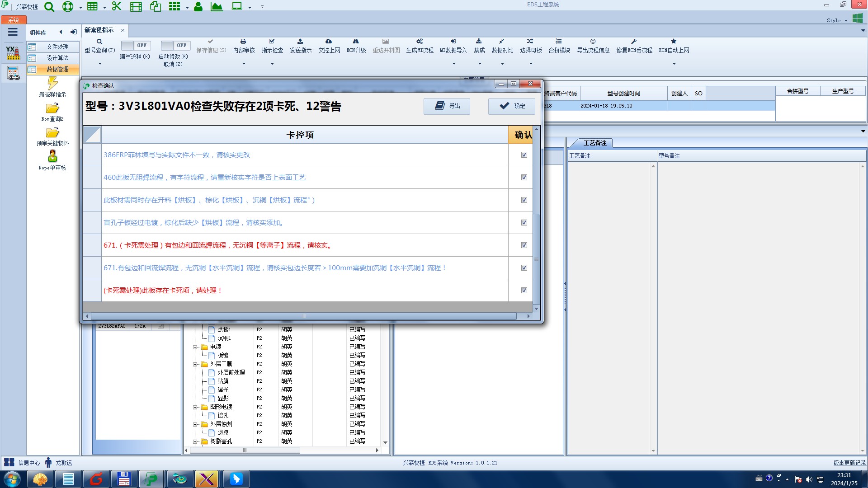
Task: Open 新流程指示 lightning icon in the component library
Action: [52, 87]
